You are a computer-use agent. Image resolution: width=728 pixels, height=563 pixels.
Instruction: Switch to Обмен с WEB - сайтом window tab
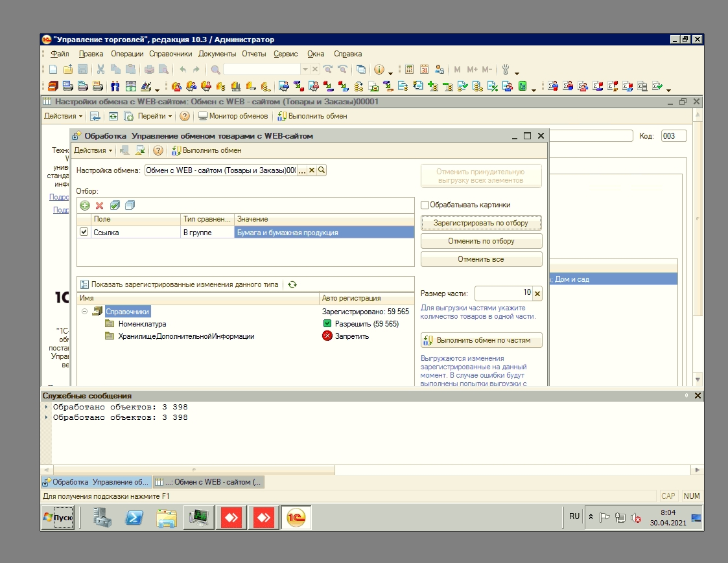click(x=209, y=482)
